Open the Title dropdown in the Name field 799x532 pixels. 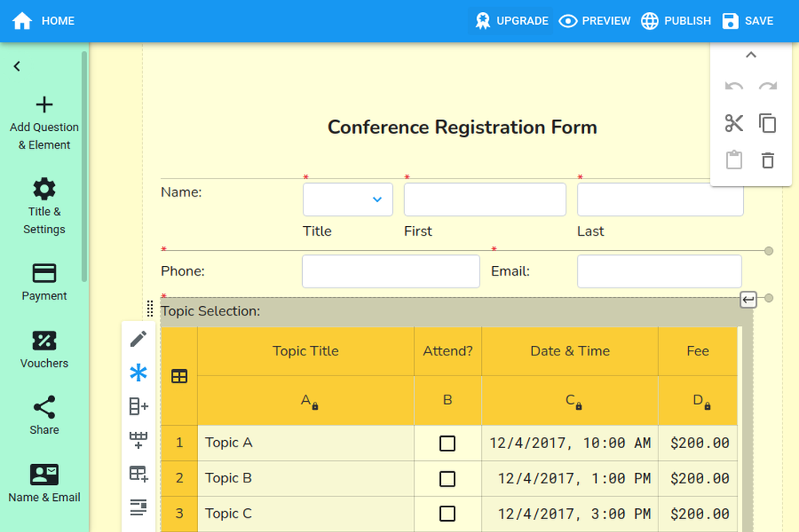tap(347, 199)
